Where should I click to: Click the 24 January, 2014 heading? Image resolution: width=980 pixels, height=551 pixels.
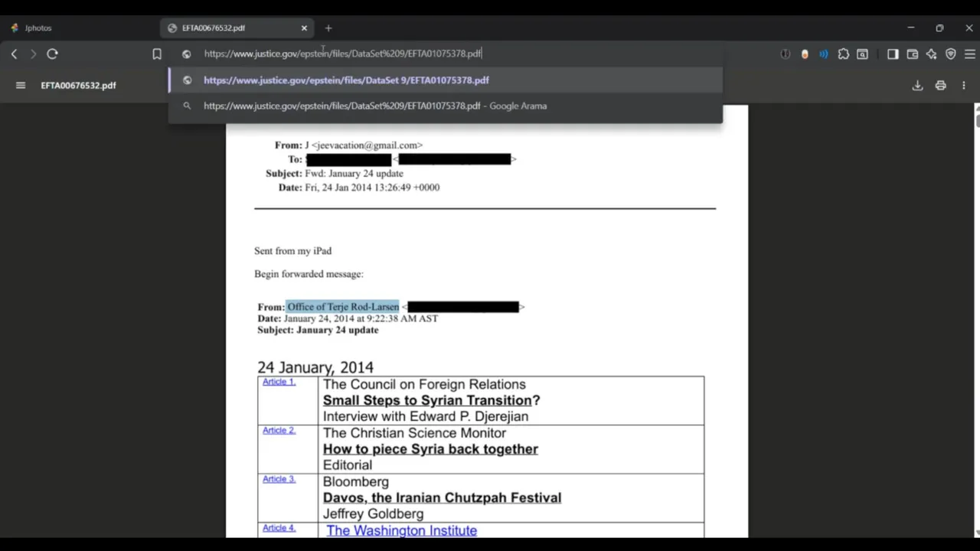coord(315,368)
